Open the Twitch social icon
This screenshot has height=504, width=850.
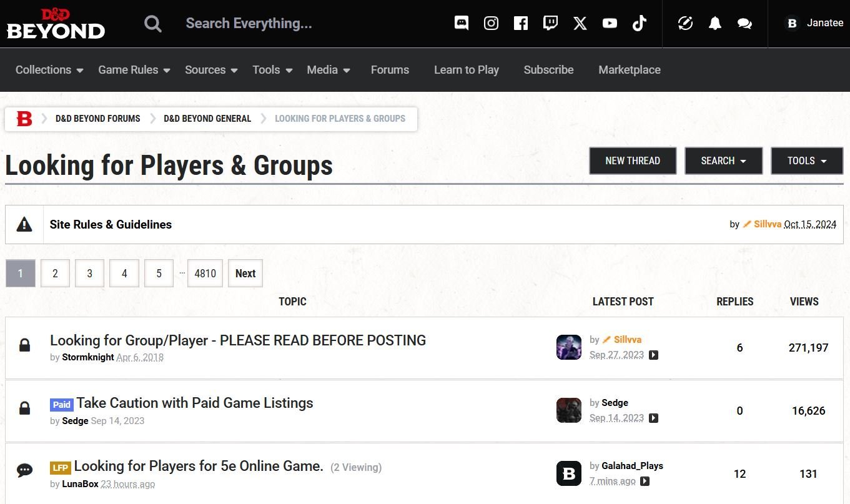coord(550,24)
